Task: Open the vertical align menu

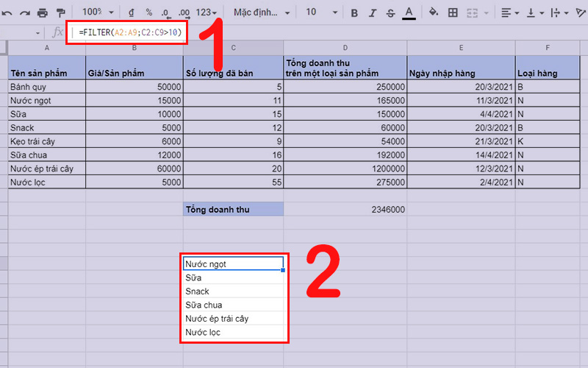Action: click(x=534, y=13)
